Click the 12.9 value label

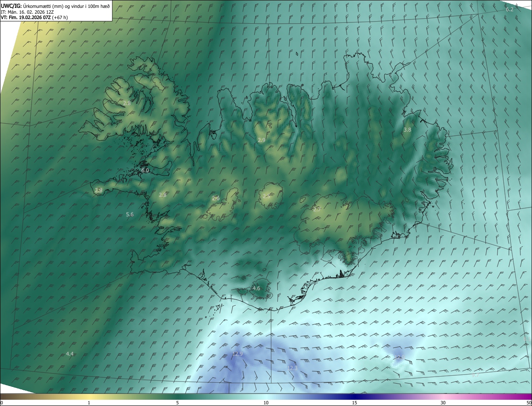pos(237,354)
